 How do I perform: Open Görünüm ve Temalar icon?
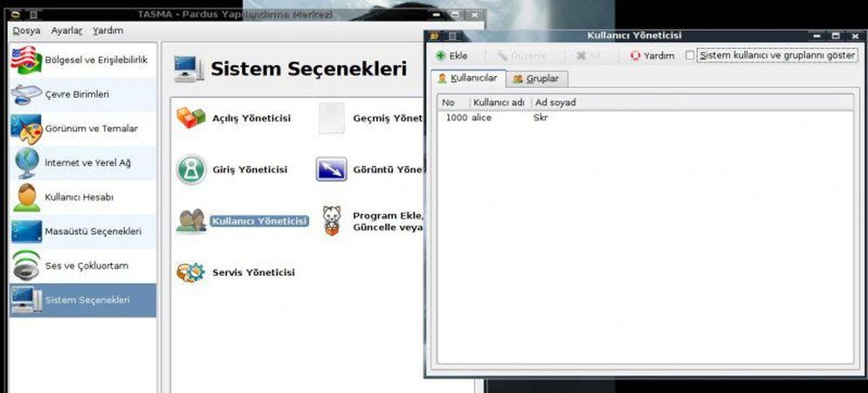(25, 128)
